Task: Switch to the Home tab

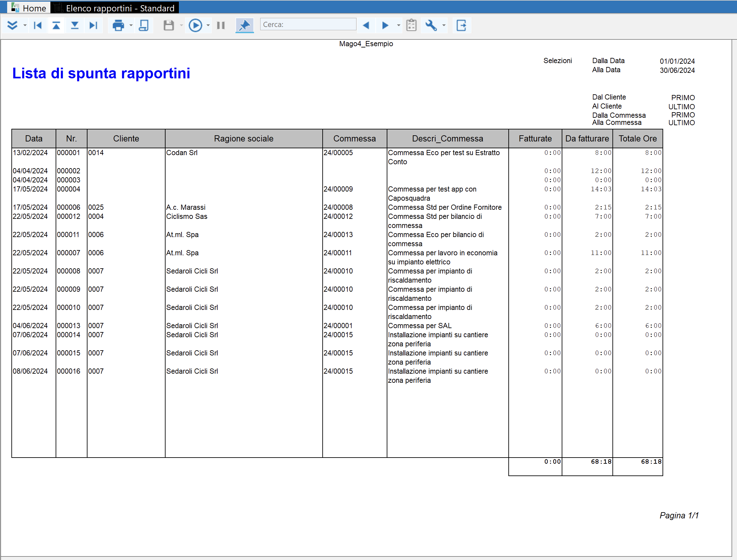Action: click(x=29, y=8)
